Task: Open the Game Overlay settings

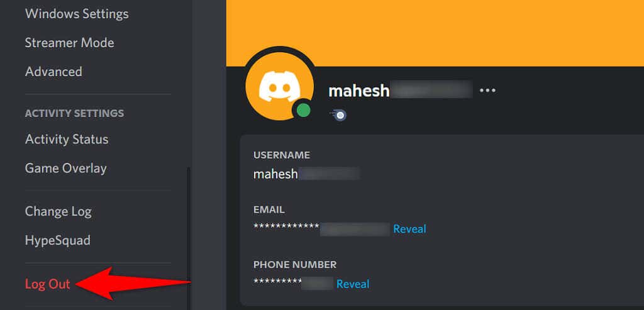Action: pyautogui.click(x=65, y=168)
